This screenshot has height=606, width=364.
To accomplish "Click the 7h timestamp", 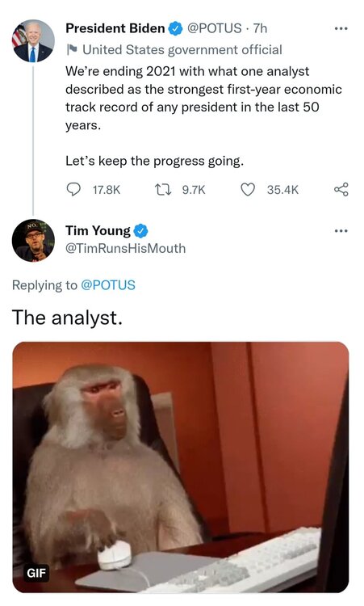I will [260, 28].
